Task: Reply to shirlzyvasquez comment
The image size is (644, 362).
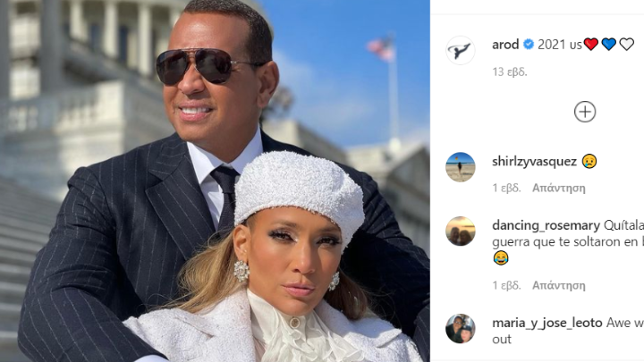Action: tap(558, 188)
